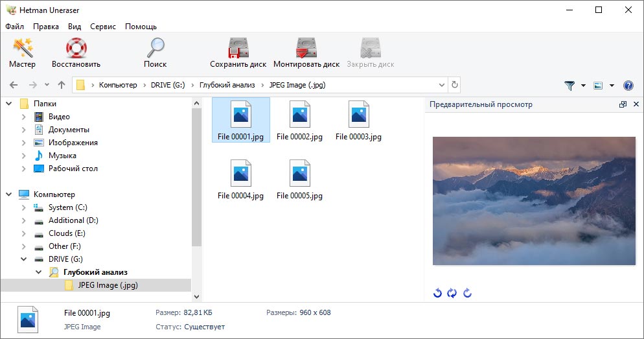The width and height of the screenshot is (644, 339).
Task: Click status bar File 00001.jpg icon
Action: (28, 320)
